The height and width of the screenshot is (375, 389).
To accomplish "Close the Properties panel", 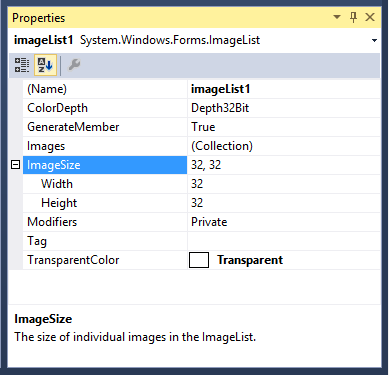I will [x=370, y=17].
